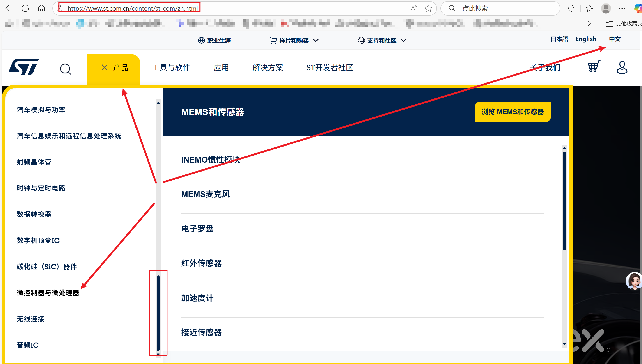Expand the 支持和社区 dropdown

pos(382,40)
